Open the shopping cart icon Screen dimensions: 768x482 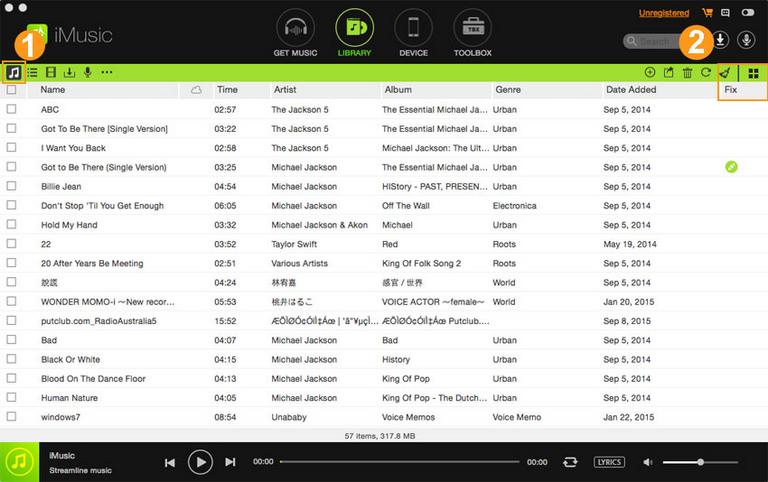(x=707, y=13)
